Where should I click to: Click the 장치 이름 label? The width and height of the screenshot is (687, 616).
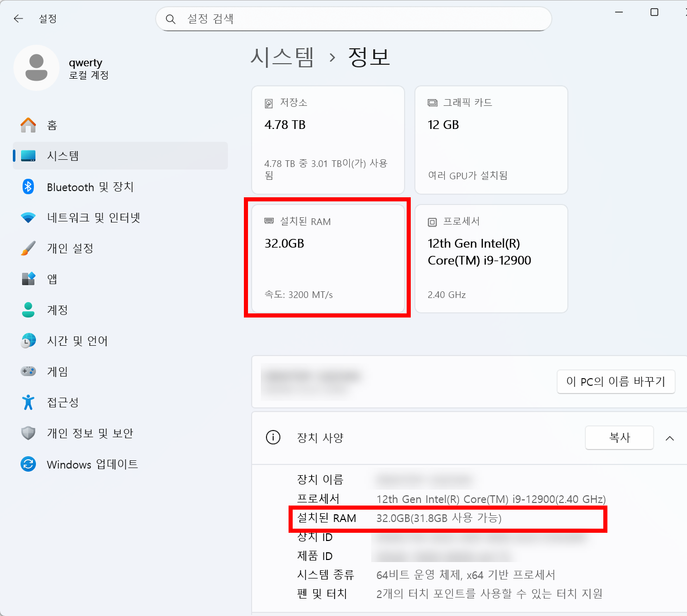(x=320, y=479)
